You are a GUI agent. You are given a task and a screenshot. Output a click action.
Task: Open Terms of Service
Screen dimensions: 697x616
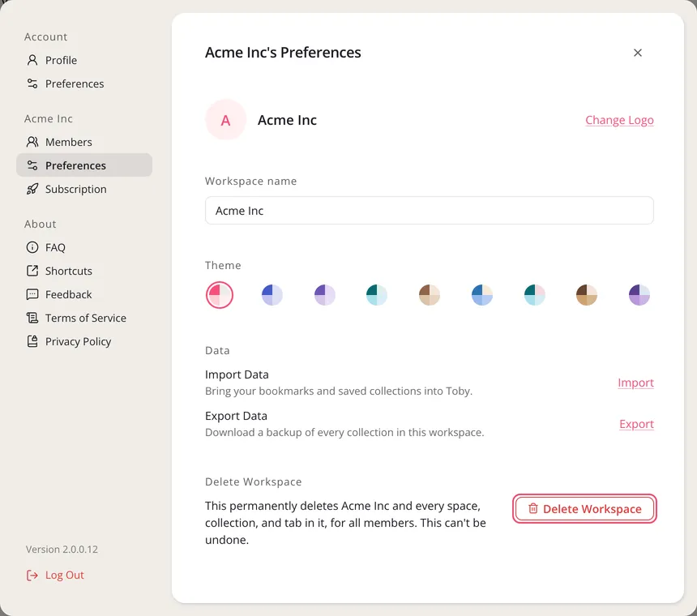[x=84, y=318]
